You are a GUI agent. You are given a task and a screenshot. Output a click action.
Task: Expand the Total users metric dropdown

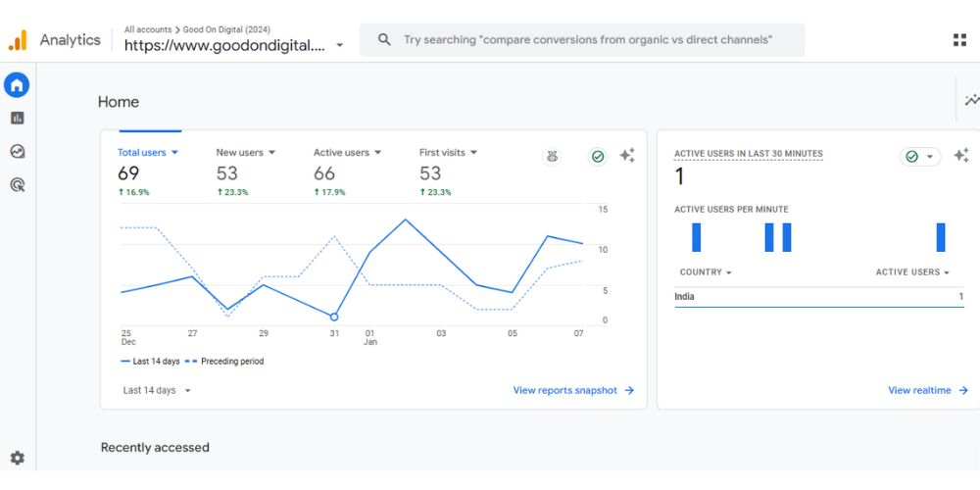[x=174, y=153]
